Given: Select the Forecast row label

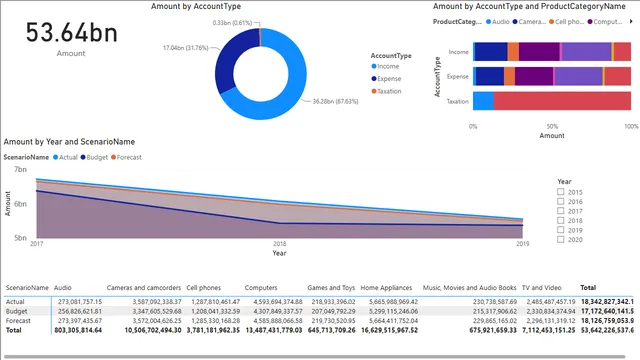Looking at the screenshot, I should 18,320.
